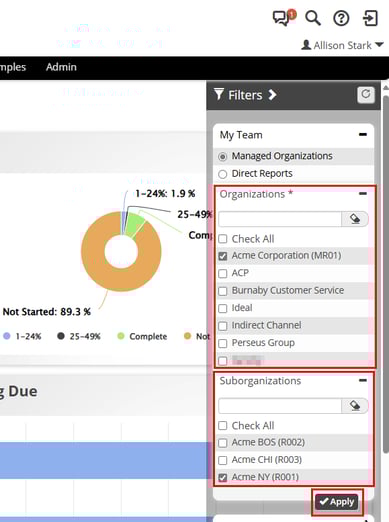
Task: Select the Direct Reports radio button
Action: (x=223, y=174)
